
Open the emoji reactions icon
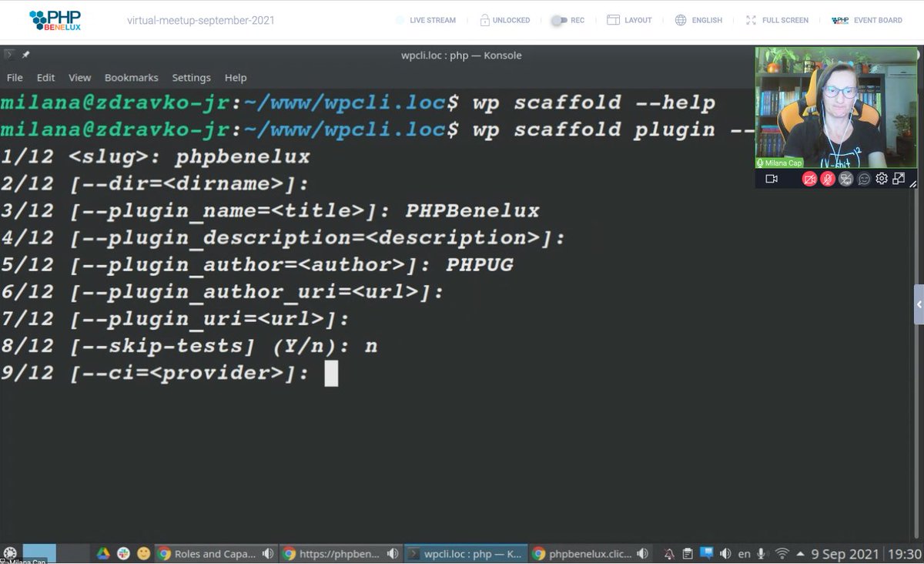pyautogui.click(x=863, y=179)
